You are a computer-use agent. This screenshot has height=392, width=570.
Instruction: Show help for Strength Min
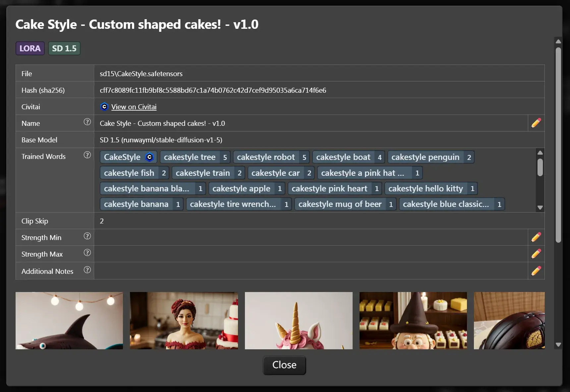tap(87, 236)
